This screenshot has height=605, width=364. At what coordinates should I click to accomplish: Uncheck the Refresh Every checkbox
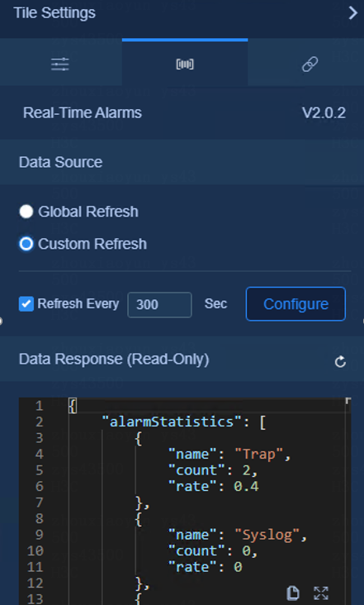coord(26,304)
